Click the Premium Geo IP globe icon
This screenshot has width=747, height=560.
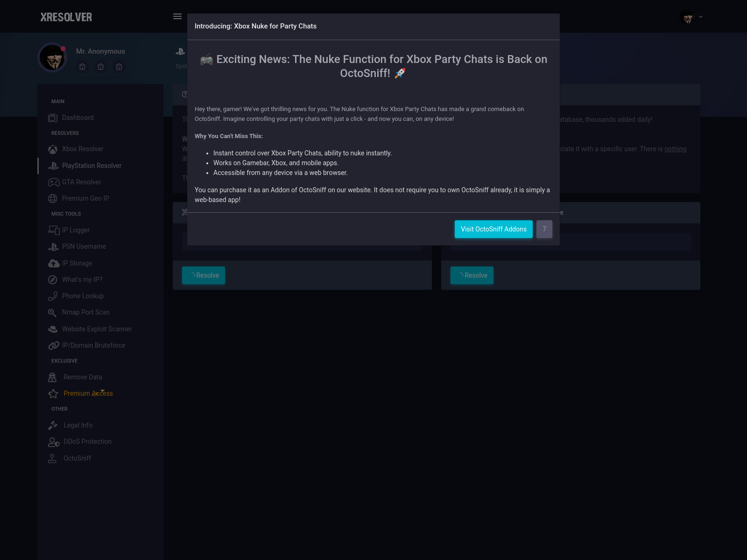point(53,198)
